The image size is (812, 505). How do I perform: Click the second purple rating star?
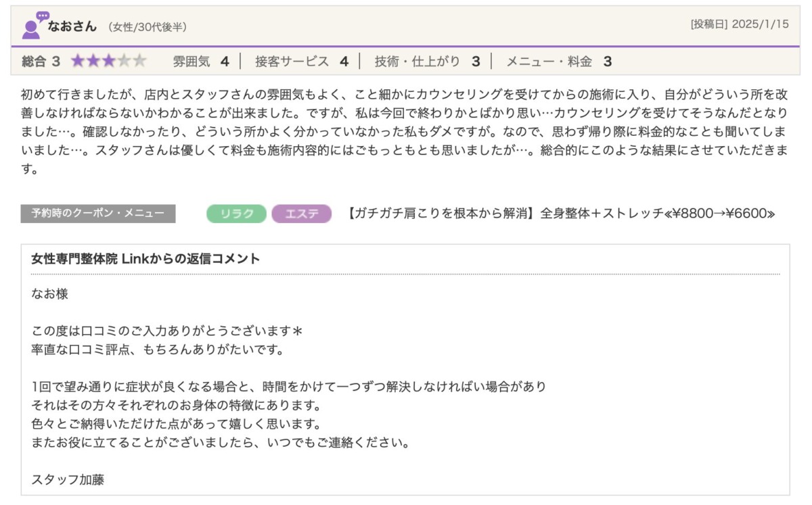(x=93, y=62)
